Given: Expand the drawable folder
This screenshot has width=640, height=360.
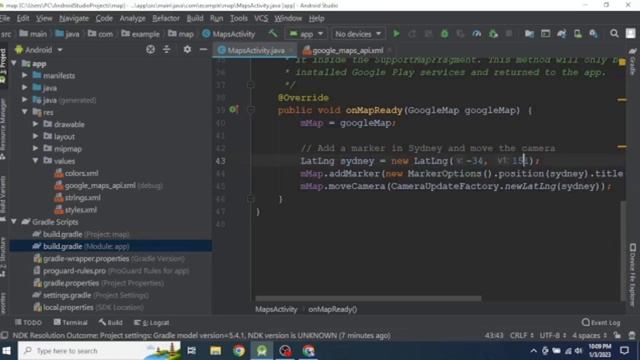Looking at the screenshot, I should tap(36, 124).
